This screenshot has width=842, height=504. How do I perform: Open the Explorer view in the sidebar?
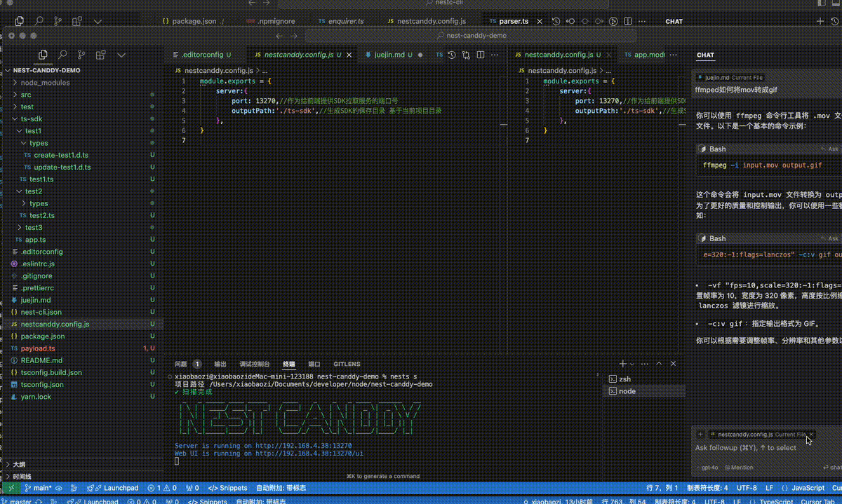click(44, 54)
